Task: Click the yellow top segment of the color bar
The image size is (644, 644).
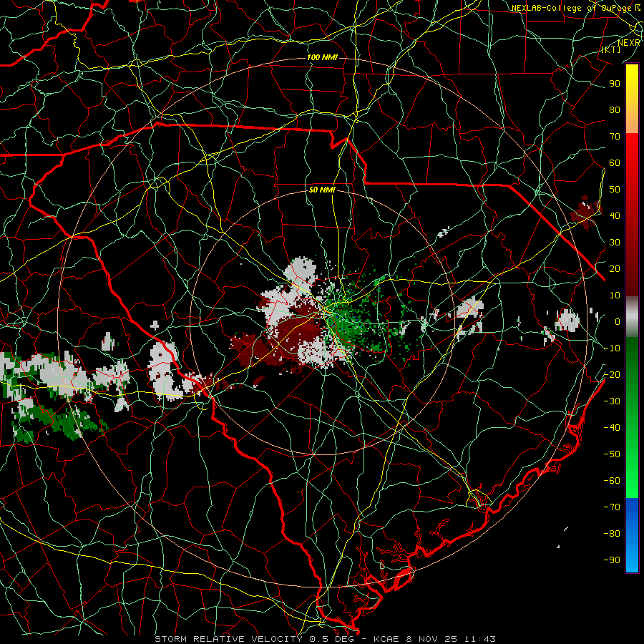Action: pyautogui.click(x=632, y=99)
